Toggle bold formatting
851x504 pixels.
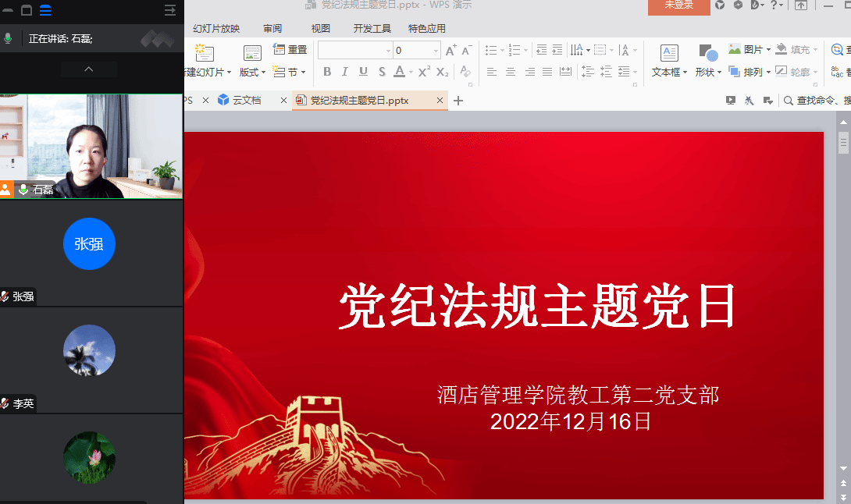tap(327, 72)
